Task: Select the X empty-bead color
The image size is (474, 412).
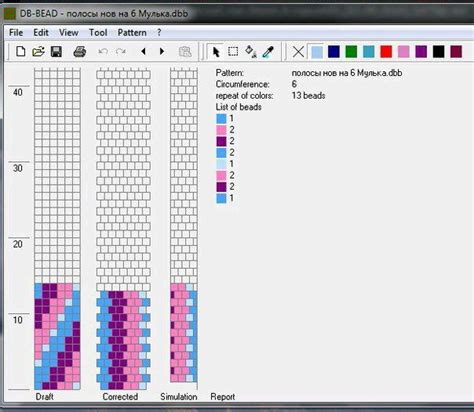Action: tap(298, 52)
